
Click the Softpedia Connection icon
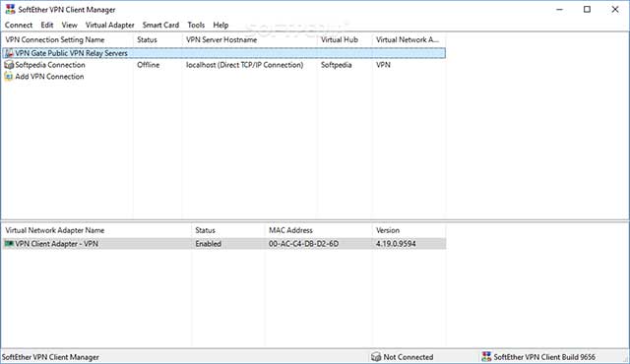click(x=9, y=65)
